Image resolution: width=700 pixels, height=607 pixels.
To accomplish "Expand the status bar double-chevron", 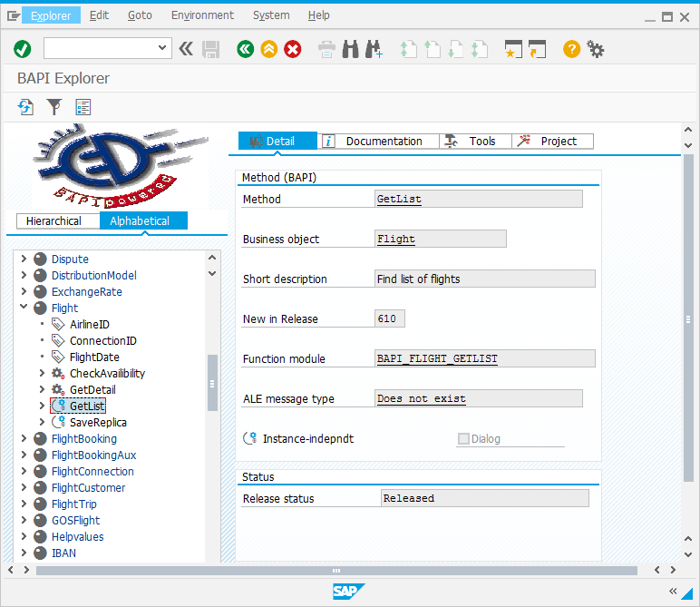I will pyautogui.click(x=673, y=591).
